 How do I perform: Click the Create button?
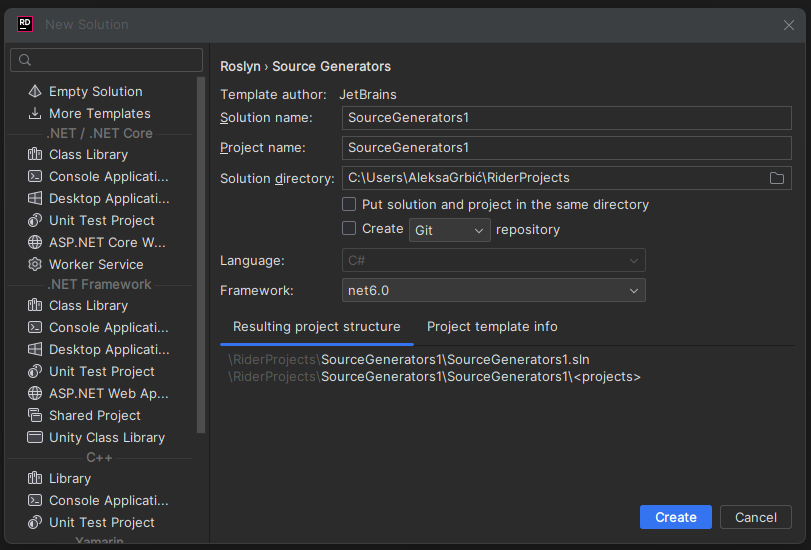[x=675, y=517]
